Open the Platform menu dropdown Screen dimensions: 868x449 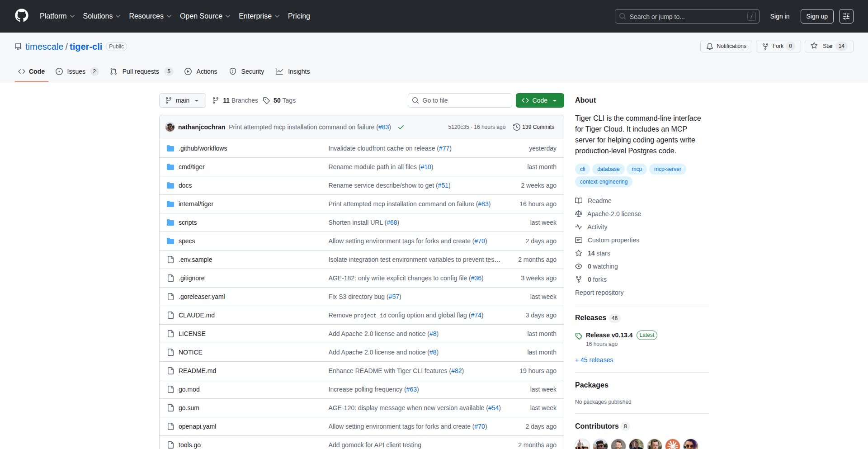click(x=57, y=16)
